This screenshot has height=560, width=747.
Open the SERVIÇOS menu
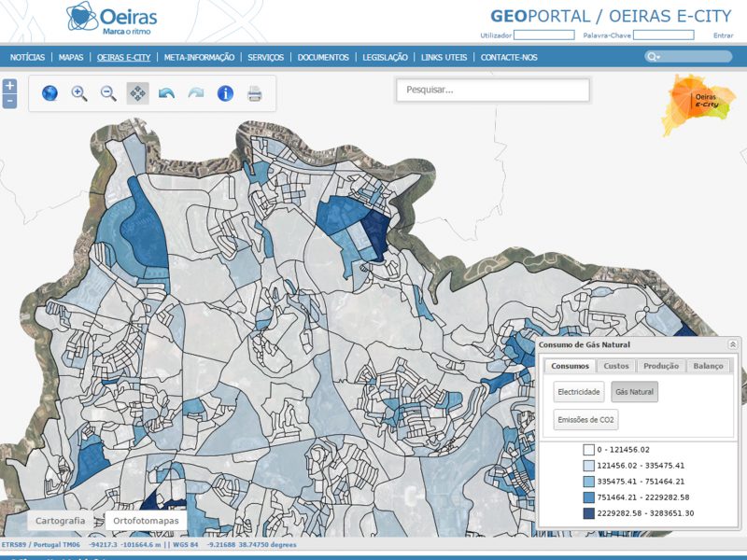click(x=266, y=58)
